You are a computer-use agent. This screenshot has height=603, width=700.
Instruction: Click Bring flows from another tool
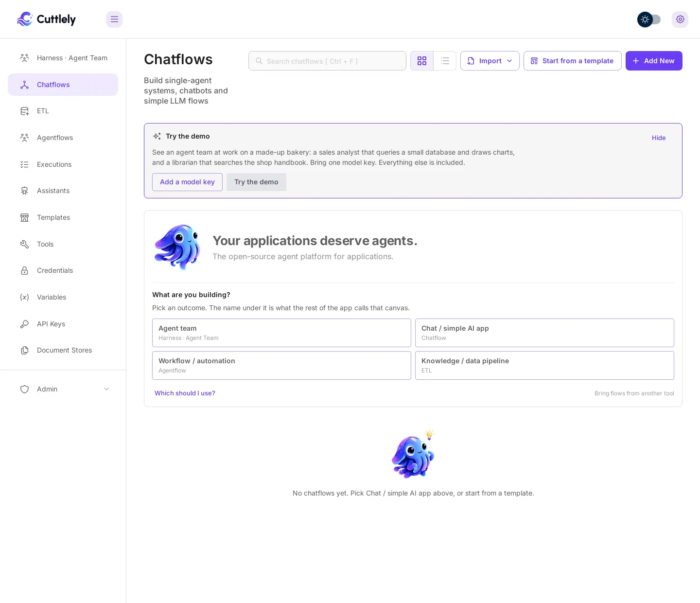[634, 393]
